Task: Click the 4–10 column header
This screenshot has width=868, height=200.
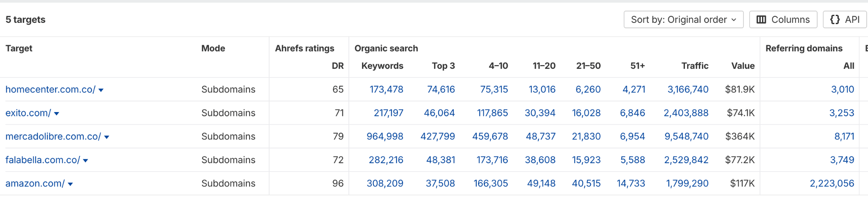Action: tap(498, 66)
